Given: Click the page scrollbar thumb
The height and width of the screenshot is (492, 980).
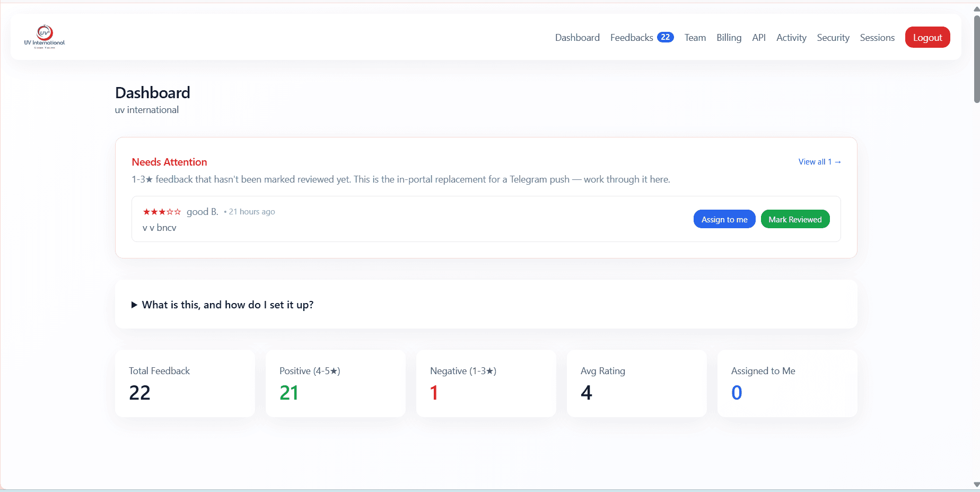Looking at the screenshot, I should tap(976, 58).
